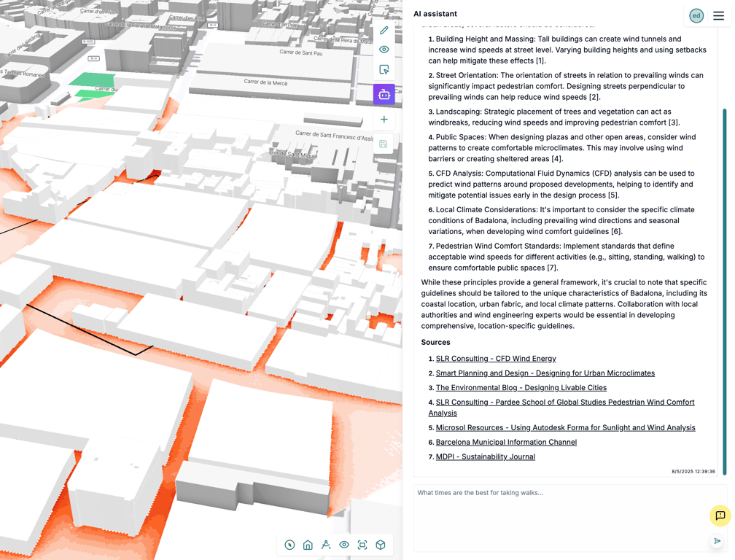The width and height of the screenshot is (735, 560).
Task: Send the message with arrow icon
Action: click(x=717, y=541)
